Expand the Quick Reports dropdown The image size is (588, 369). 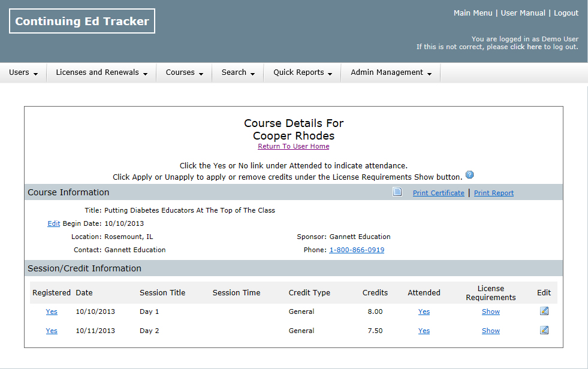tap(302, 72)
